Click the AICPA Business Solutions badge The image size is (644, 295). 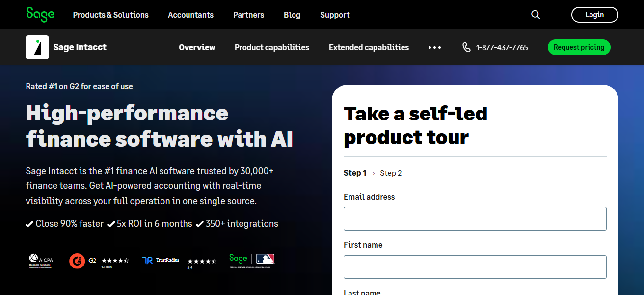pos(41,261)
